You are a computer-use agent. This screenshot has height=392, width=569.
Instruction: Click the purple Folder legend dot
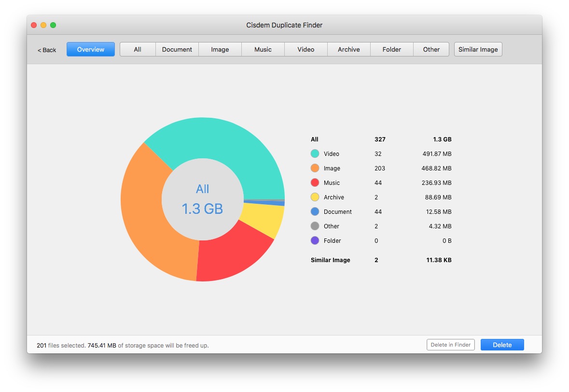click(x=314, y=240)
